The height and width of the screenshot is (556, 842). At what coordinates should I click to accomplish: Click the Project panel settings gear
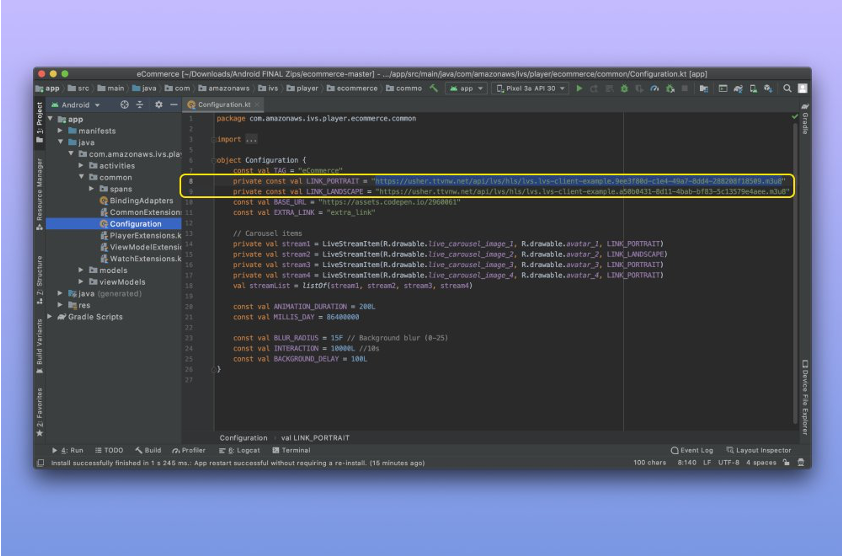159,104
